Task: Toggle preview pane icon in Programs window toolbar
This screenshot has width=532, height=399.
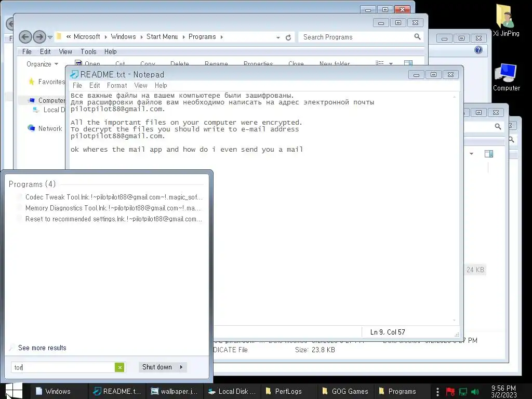Action: click(408, 63)
